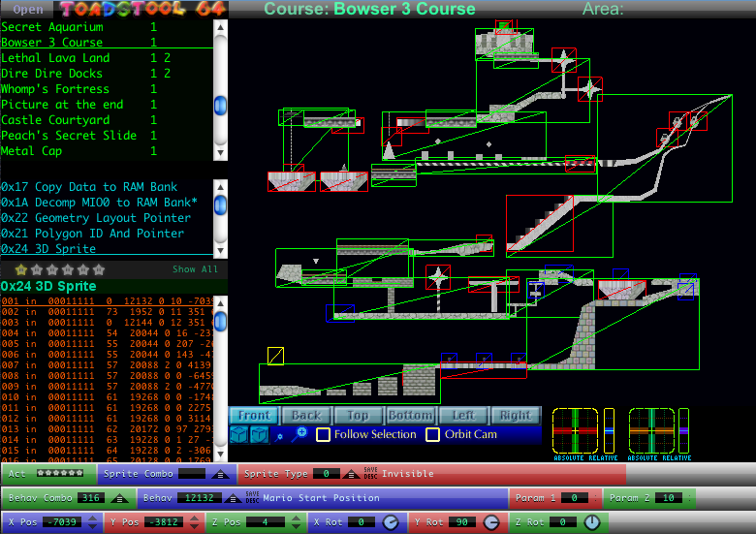This screenshot has width=756, height=534.
Task: Click the first cube icon under Front
Action: pyautogui.click(x=238, y=435)
